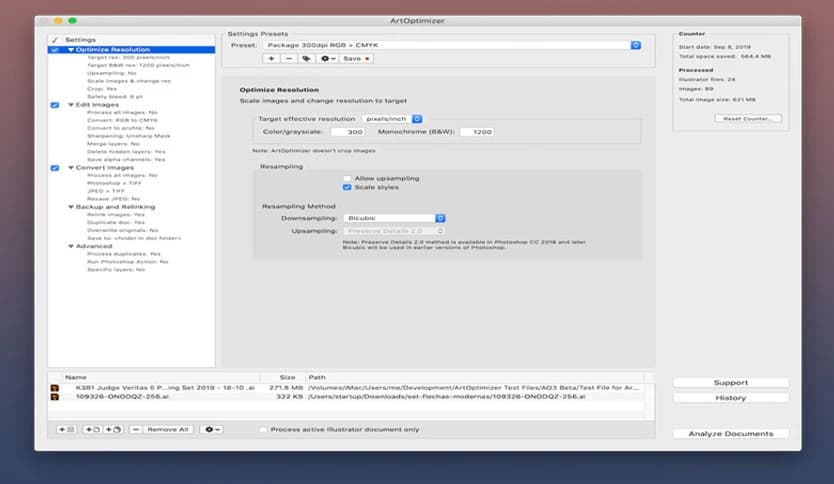Screen dimensions: 834x484
Task: Open the file list gear menu
Action: point(211,429)
